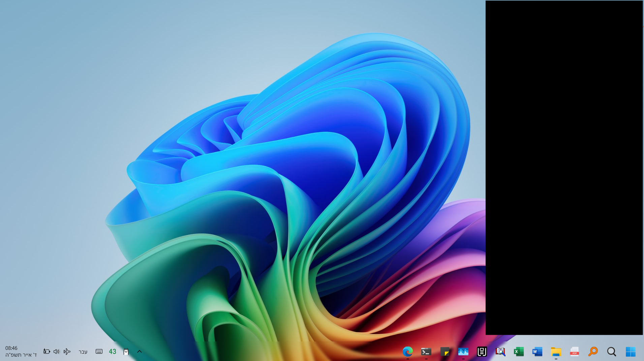Open Windows Search magnifier on taskbar
Screen dimensions: 644x361
(611, 352)
